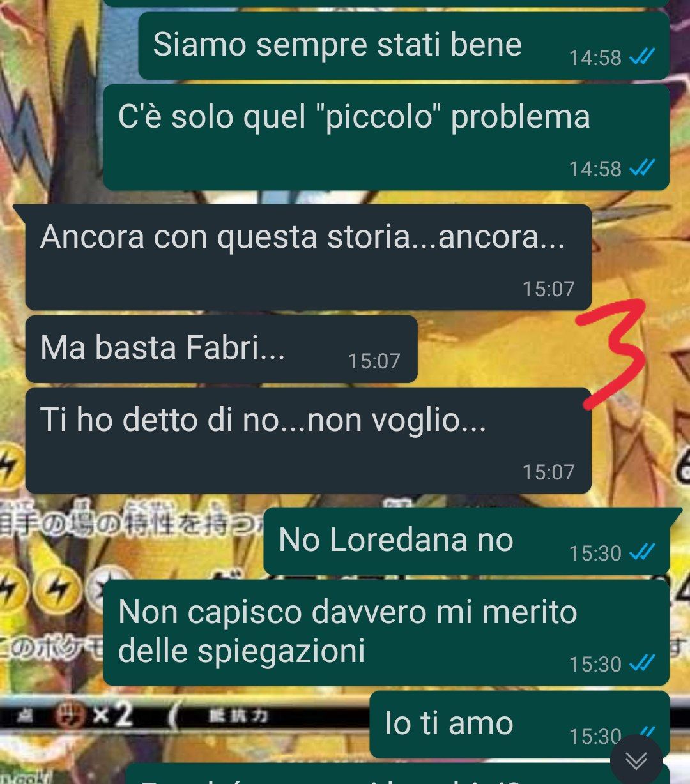Tap blue double-check on "piccolo" problema message
Viewport: 690px width, 784px height.
pyautogui.click(x=642, y=168)
